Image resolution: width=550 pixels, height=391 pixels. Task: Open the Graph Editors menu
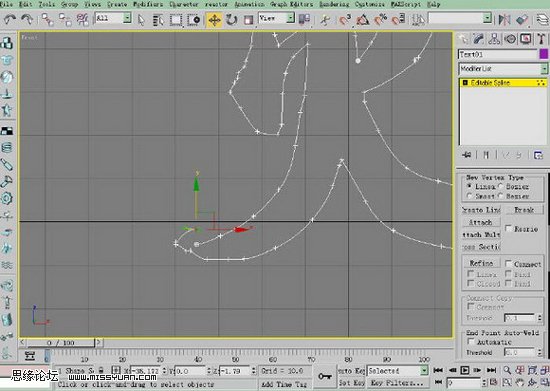point(291,5)
